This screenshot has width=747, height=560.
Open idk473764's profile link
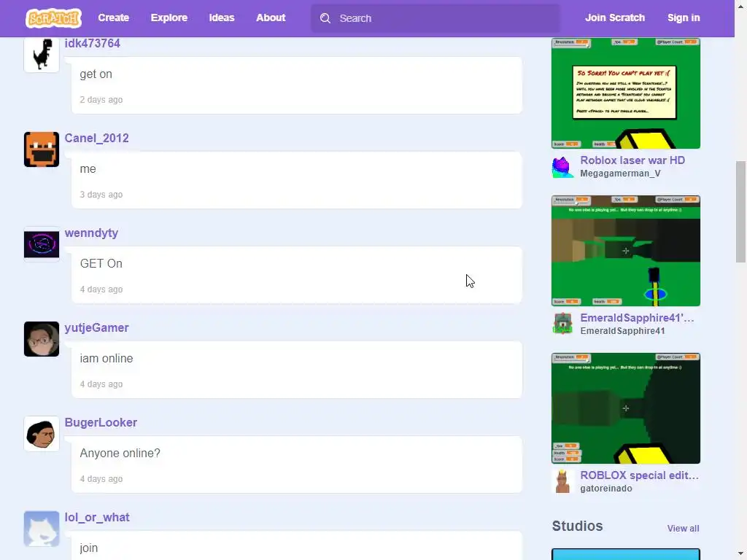tap(93, 43)
